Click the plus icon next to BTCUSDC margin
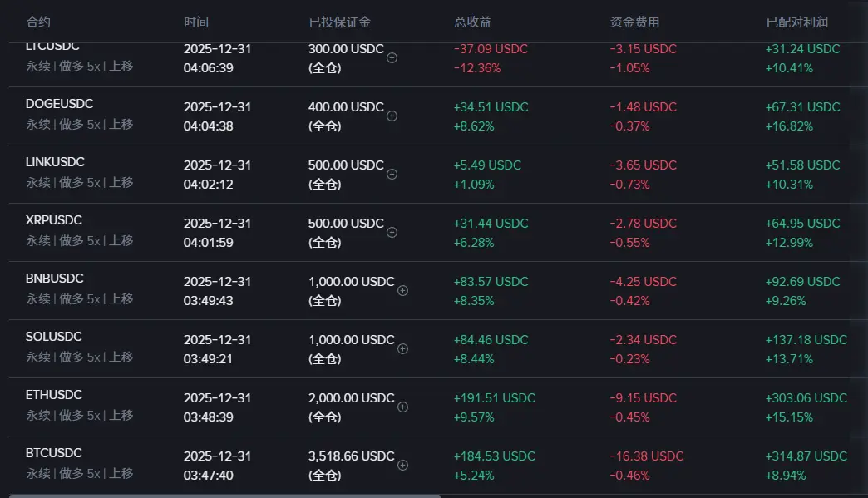The image size is (868, 498). [403, 466]
